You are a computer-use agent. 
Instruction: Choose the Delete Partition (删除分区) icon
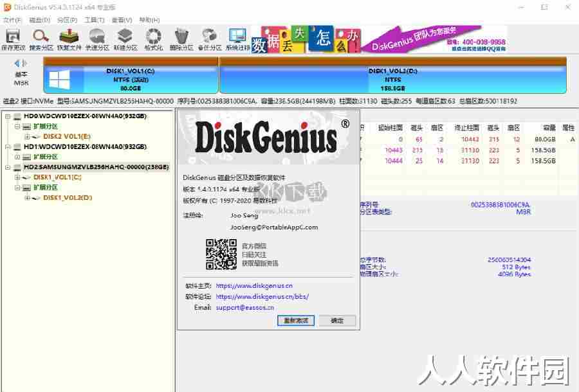pyautogui.click(x=181, y=39)
